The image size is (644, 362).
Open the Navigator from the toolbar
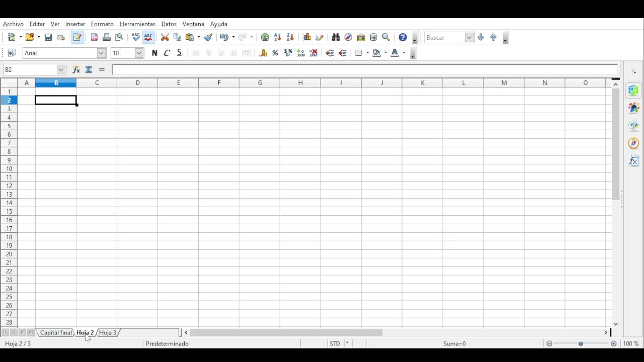point(348,37)
